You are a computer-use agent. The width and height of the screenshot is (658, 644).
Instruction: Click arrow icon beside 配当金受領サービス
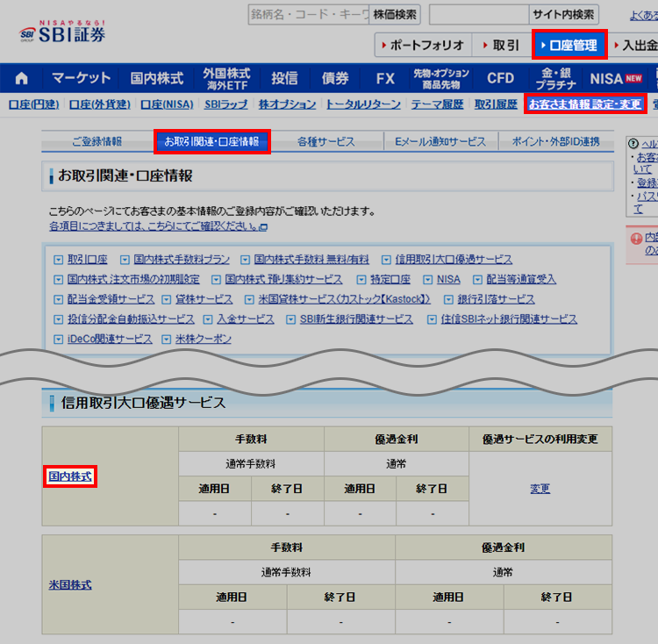[58, 299]
